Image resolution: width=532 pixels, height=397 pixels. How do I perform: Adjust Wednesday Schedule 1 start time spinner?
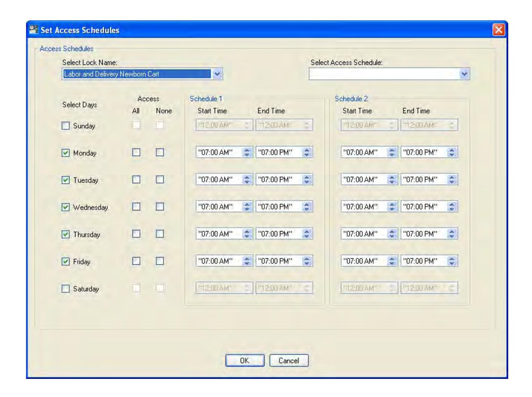click(x=247, y=207)
